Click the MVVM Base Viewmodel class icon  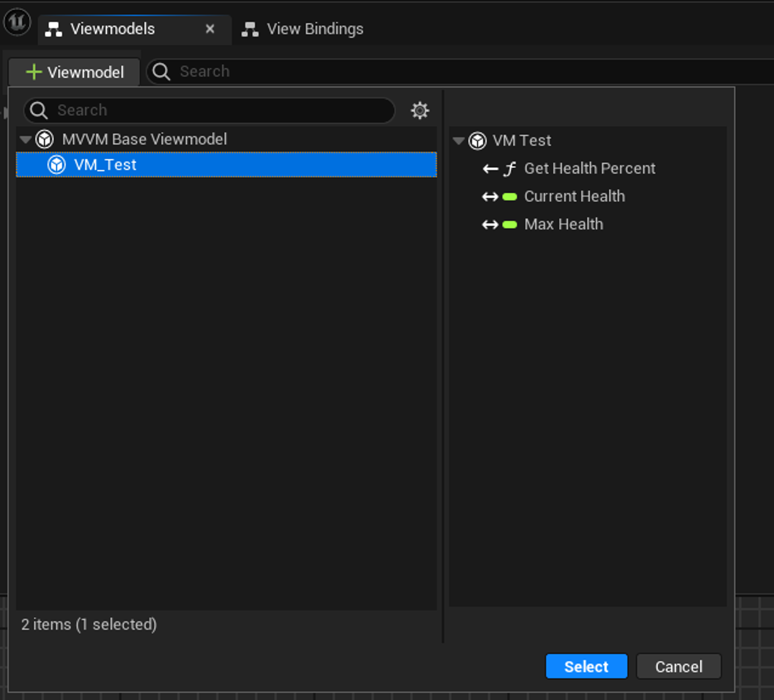pos(45,139)
